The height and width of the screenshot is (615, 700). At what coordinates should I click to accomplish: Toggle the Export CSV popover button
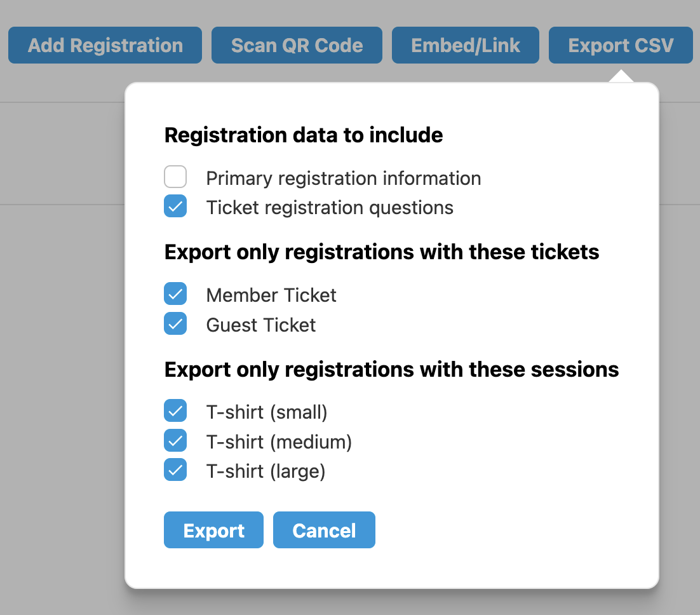(621, 45)
